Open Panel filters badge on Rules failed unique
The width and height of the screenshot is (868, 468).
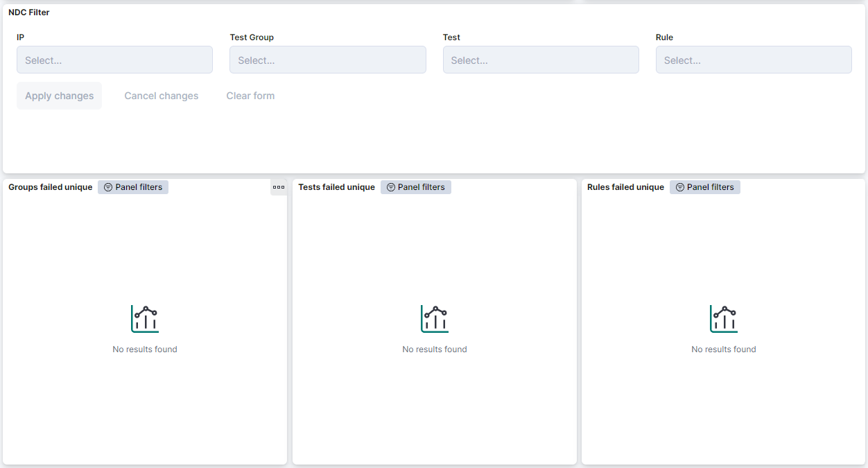pos(705,187)
